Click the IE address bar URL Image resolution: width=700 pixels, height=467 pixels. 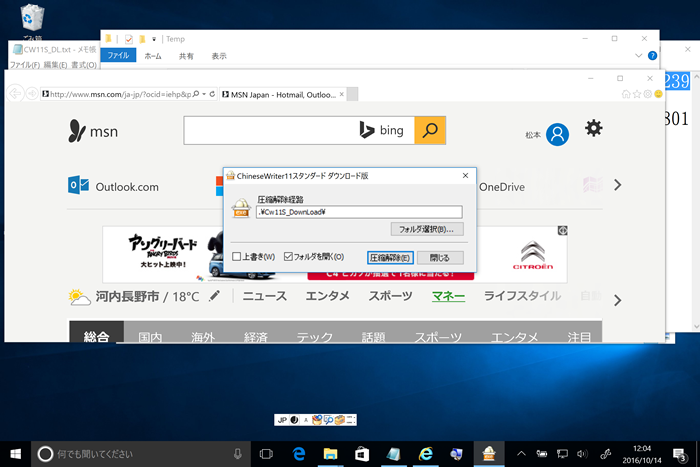click(x=121, y=94)
